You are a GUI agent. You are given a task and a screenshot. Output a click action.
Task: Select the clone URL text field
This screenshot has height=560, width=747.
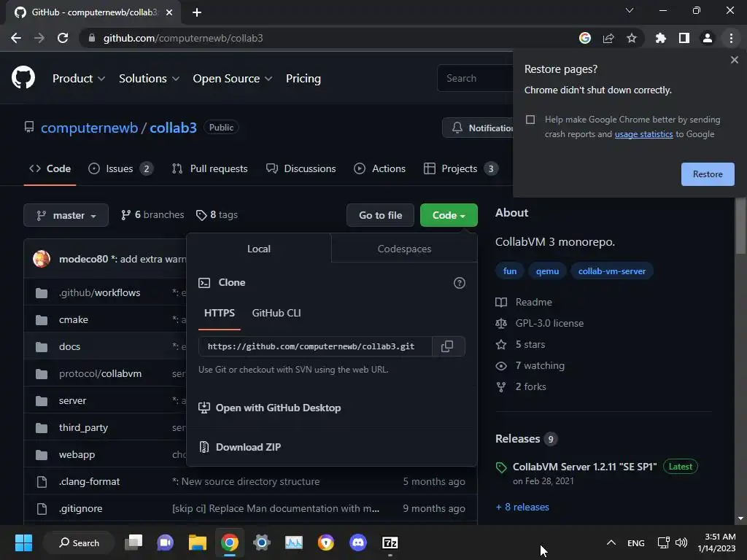click(315, 346)
